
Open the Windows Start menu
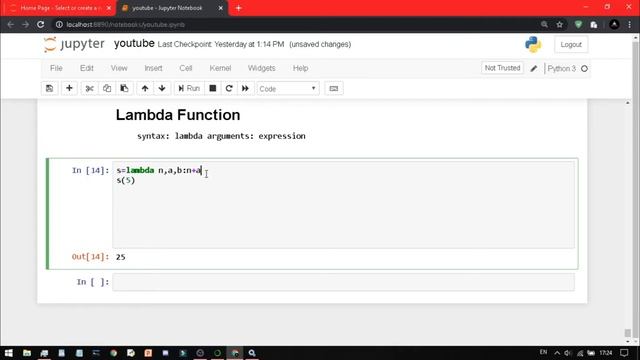9,353
